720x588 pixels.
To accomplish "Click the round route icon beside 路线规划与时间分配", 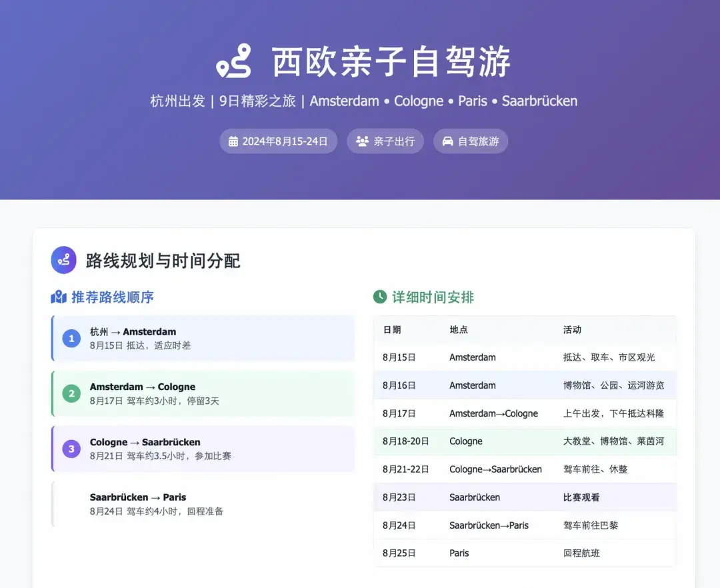I will [64, 260].
